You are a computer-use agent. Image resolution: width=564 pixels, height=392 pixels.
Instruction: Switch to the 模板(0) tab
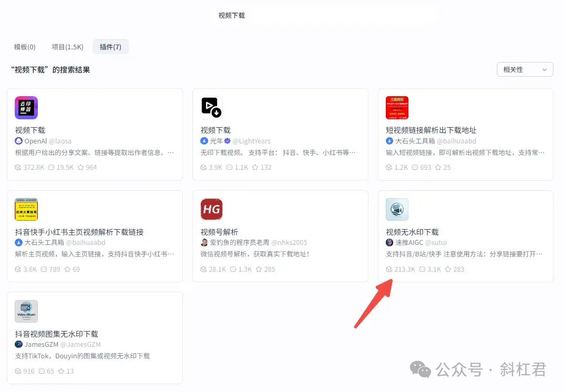point(25,47)
